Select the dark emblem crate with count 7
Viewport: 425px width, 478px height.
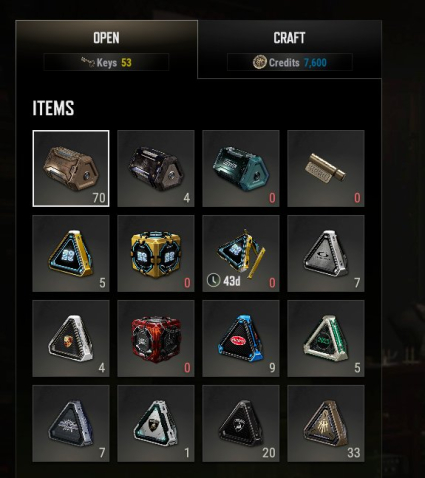(71, 423)
